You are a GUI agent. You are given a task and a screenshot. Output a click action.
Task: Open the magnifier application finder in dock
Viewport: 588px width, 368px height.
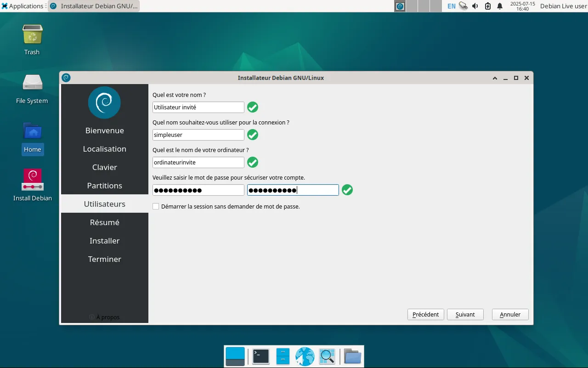pos(327,357)
